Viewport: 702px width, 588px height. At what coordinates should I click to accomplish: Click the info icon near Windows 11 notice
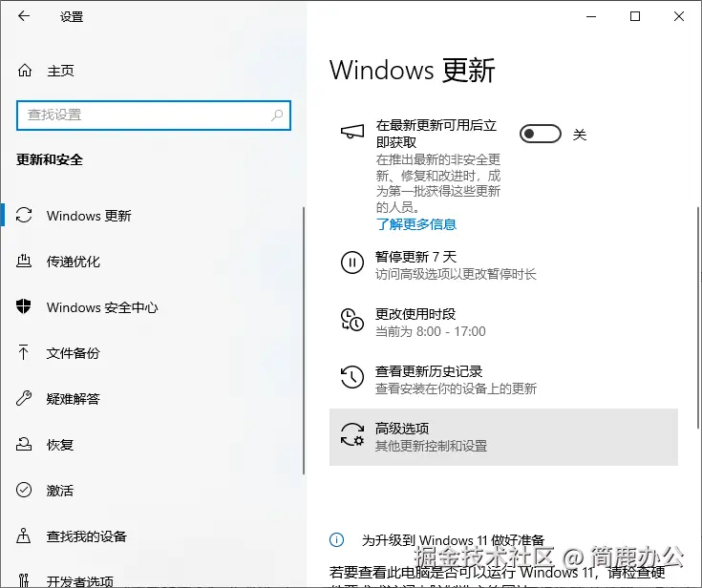click(x=336, y=539)
